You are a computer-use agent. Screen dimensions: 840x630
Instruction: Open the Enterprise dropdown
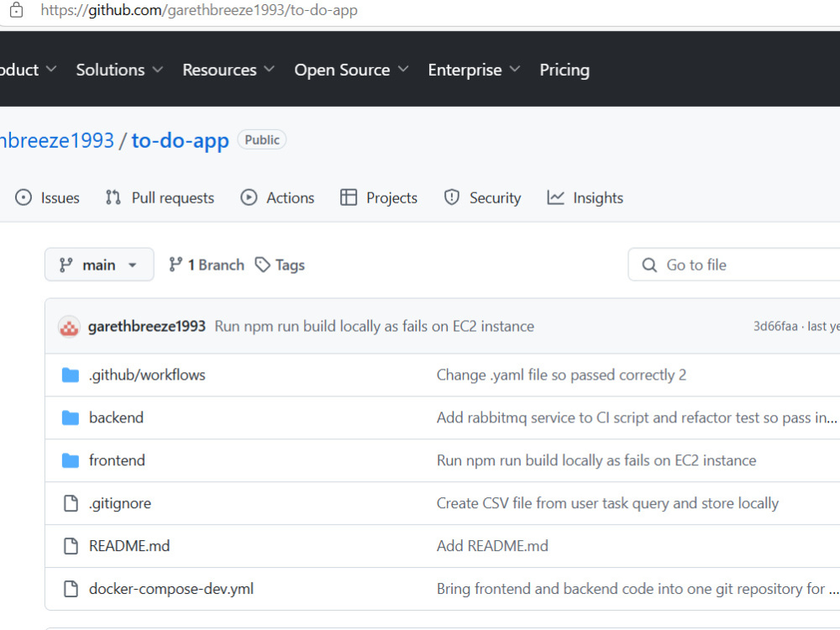[474, 70]
